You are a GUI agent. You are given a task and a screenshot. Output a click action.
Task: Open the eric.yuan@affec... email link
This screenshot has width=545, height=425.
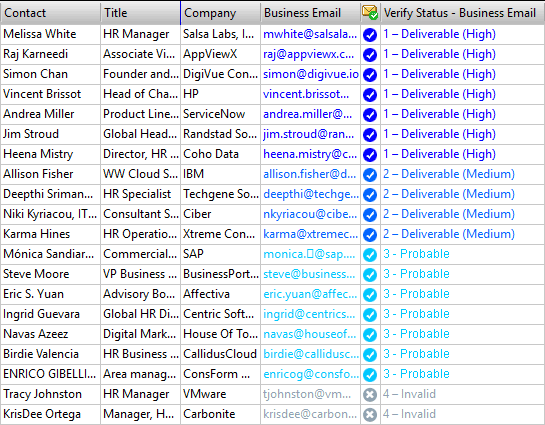310,294
